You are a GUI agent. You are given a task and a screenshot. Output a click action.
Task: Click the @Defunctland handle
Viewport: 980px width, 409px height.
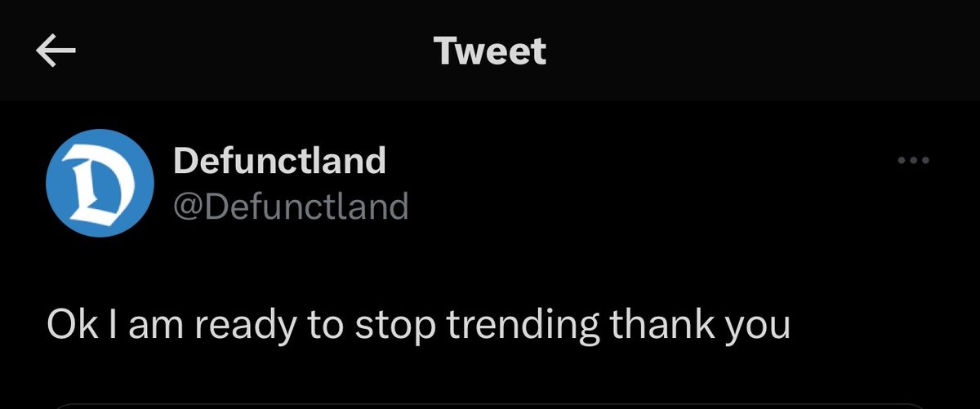pos(291,207)
